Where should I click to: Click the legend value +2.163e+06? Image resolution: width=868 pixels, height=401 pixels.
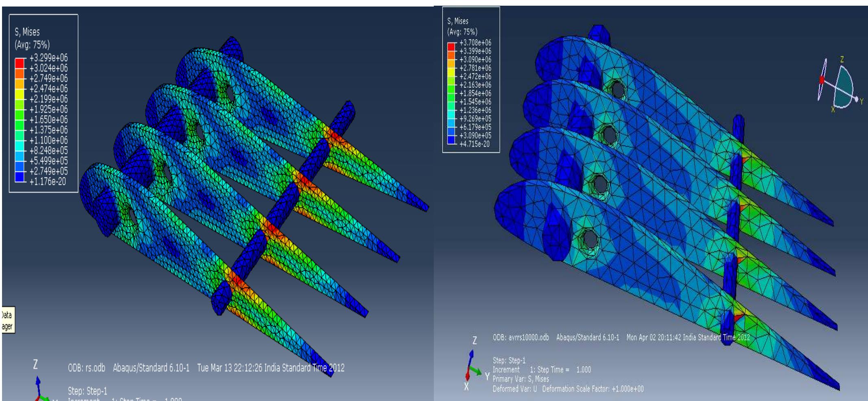(x=475, y=85)
